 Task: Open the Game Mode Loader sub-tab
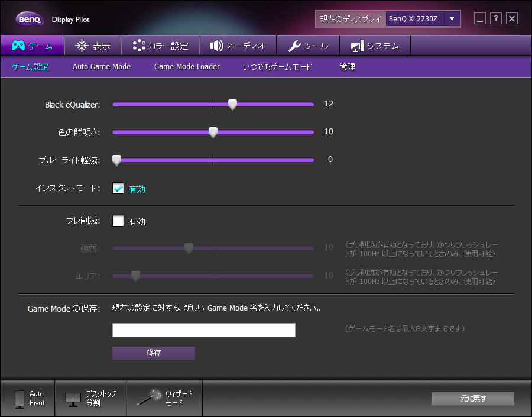coord(187,67)
